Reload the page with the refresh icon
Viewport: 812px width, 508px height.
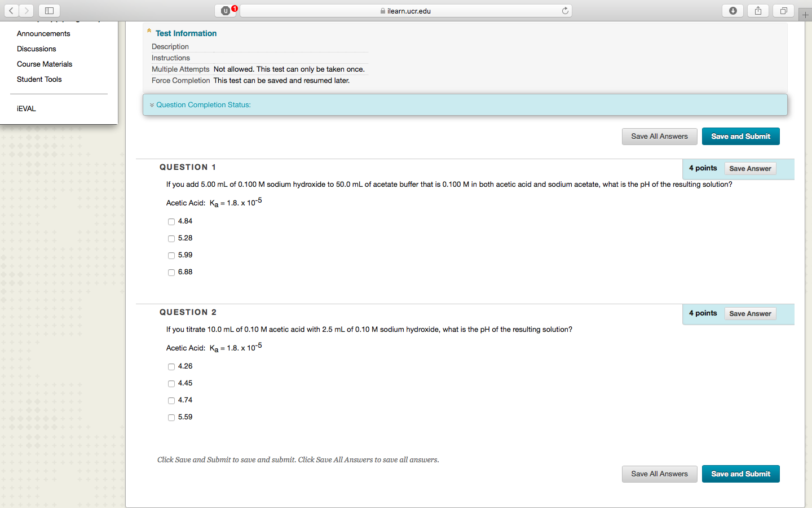(x=564, y=11)
